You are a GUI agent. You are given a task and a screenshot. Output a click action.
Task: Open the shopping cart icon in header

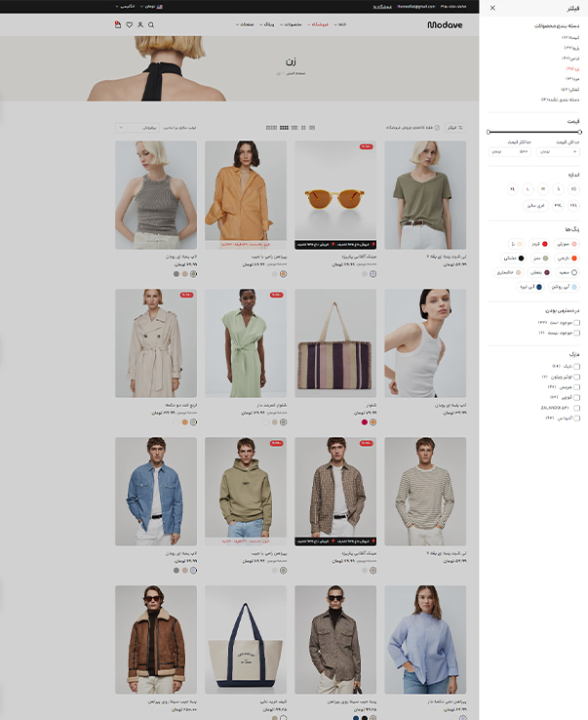[118, 24]
